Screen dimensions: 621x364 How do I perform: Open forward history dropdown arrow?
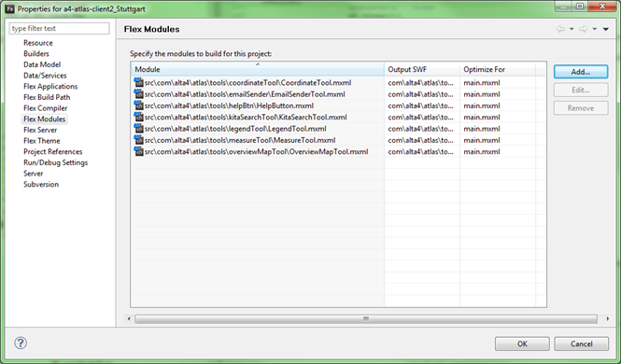(595, 29)
